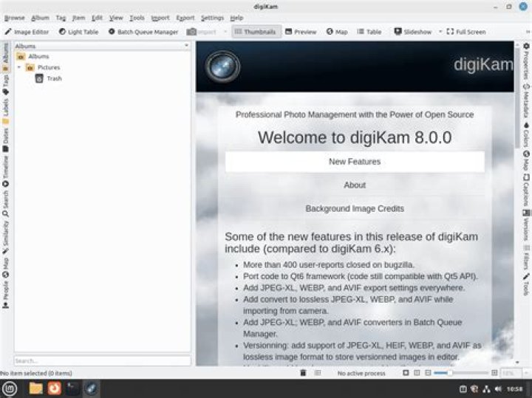Select the Labels left sidebar tab
Screen dimensions: 532x398
5,112
